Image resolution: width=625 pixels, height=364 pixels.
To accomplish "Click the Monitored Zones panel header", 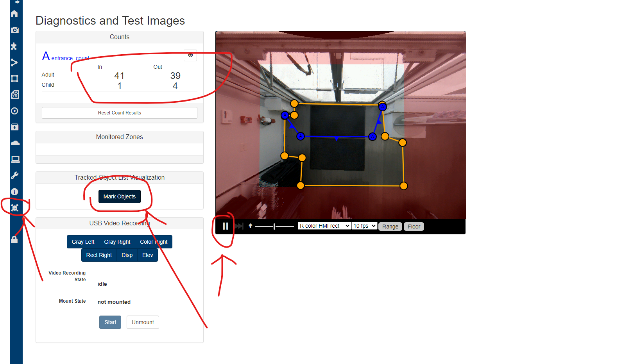I will 120,137.
